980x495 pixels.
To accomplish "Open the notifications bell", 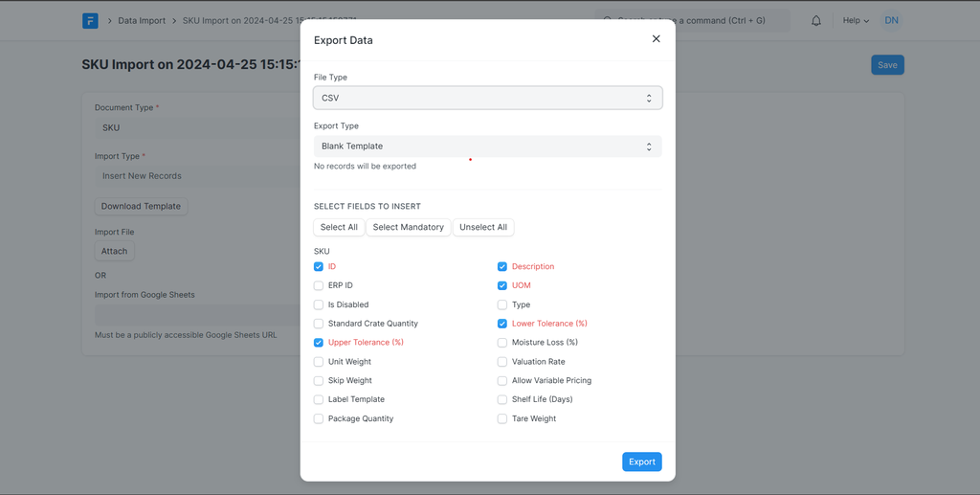I will pos(816,21).
